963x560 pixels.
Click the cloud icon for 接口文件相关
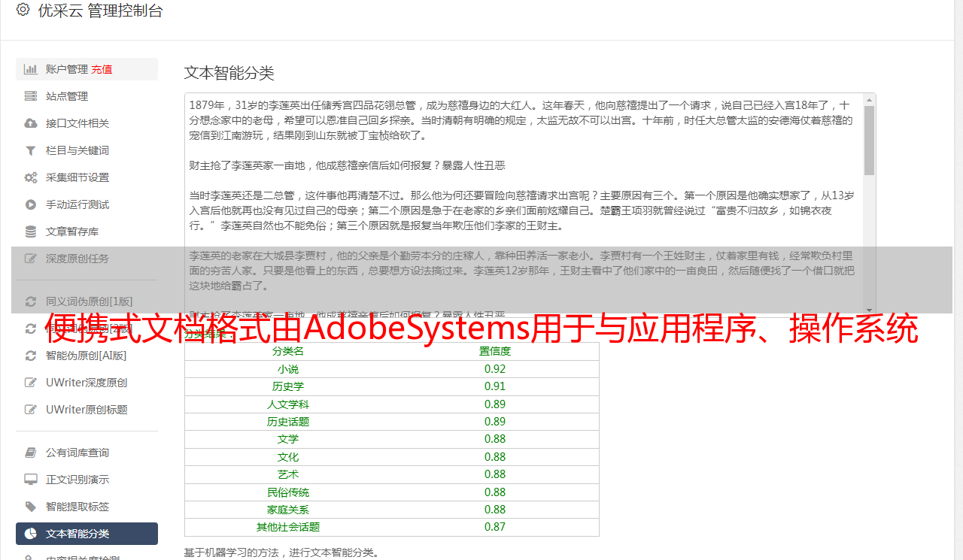tap(30, 123)
